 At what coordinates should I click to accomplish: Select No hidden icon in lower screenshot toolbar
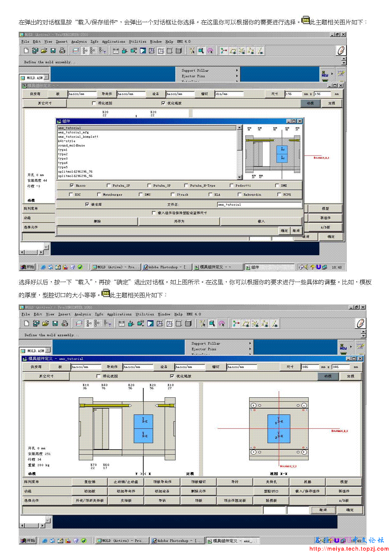(179, 323)
